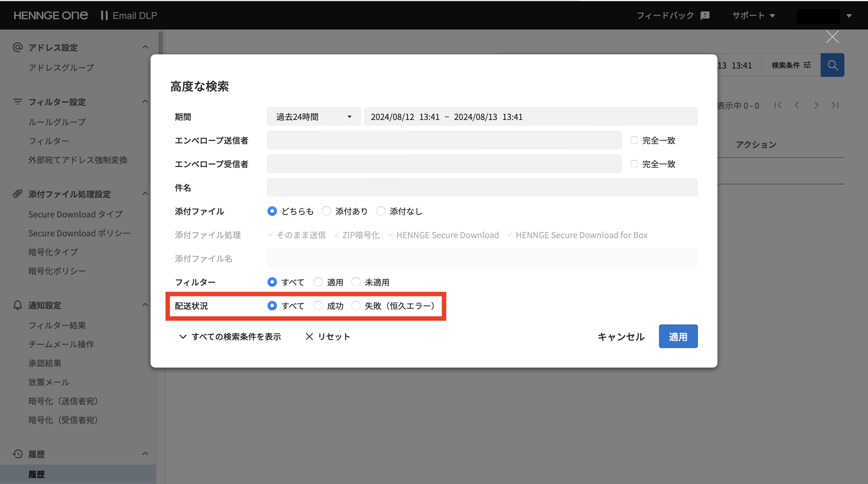Open 放置メール in sidebar

coord(49,382)
